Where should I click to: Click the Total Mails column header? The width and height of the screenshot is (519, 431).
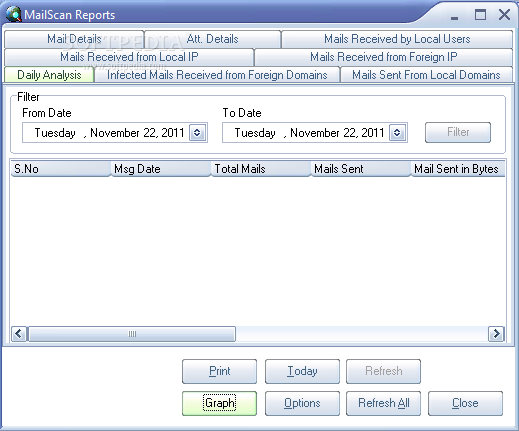261,169
